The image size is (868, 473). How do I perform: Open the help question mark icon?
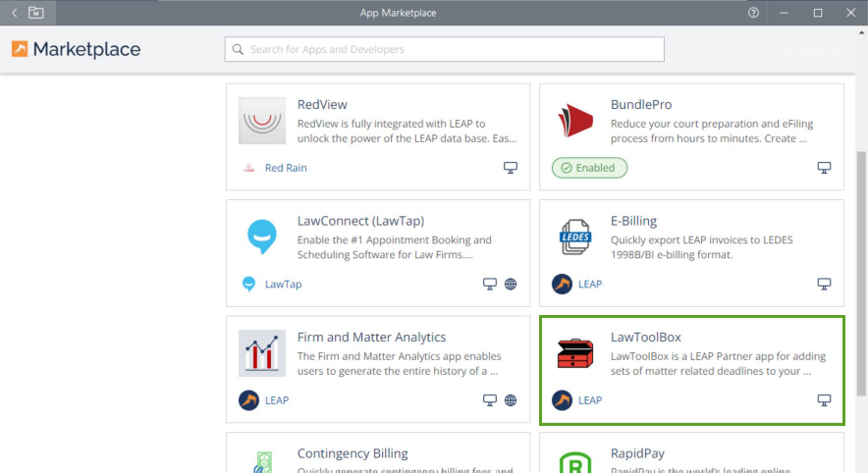754,13
